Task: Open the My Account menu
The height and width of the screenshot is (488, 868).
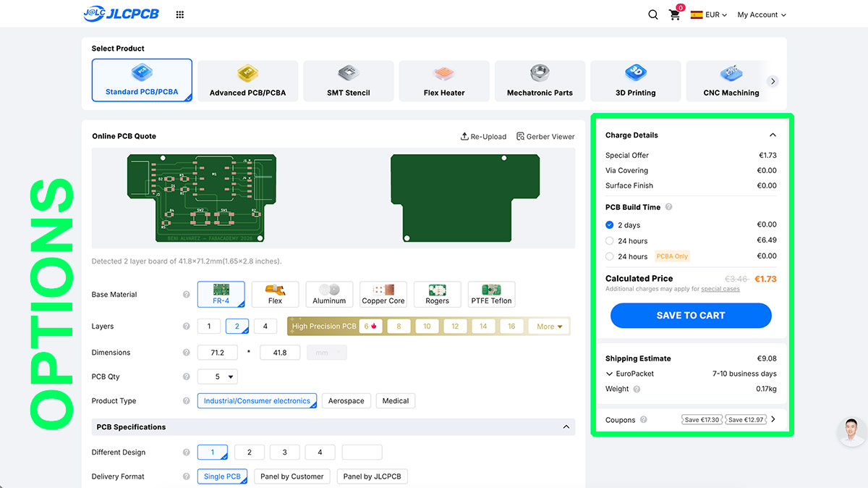Action: point(762,14)
